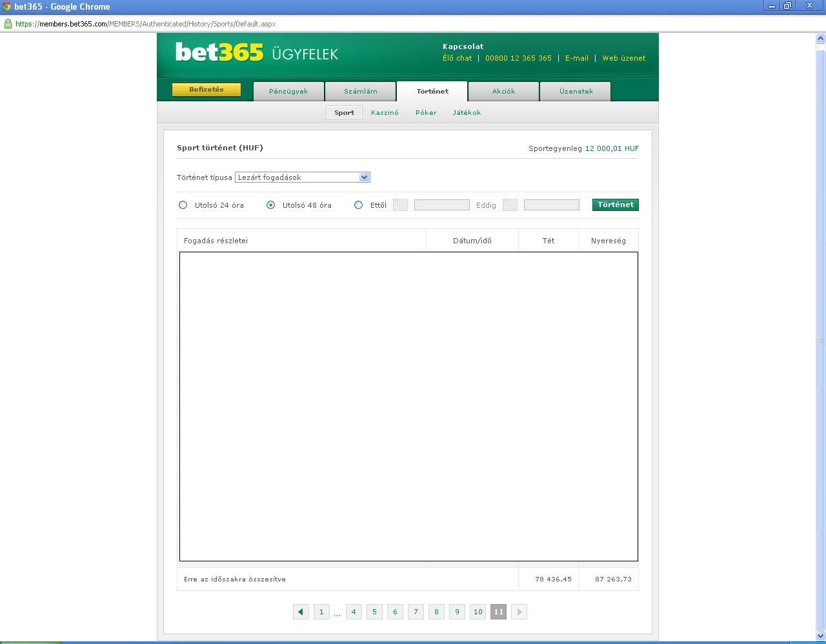The height and width of the screenshot is (644, 826).
Task: Open the E-mail contact link
Action: (577, 58)
